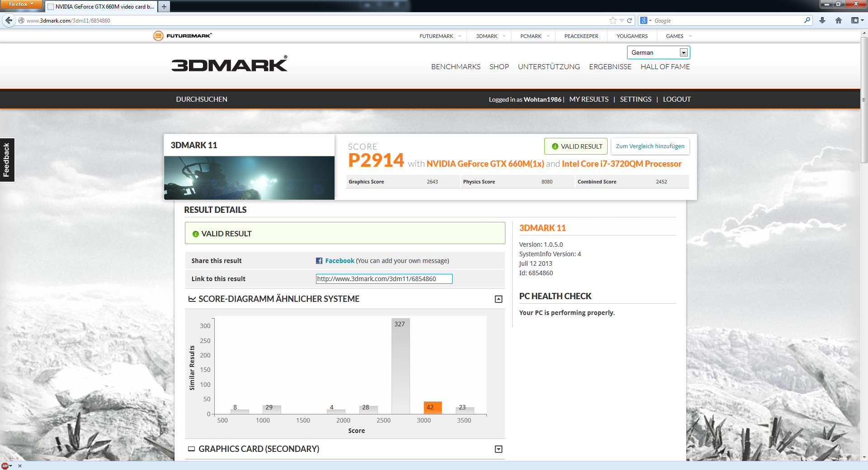Click the orange 42 chart bar
This screenshot has height=470, width=868.
[x=433, y=408]
